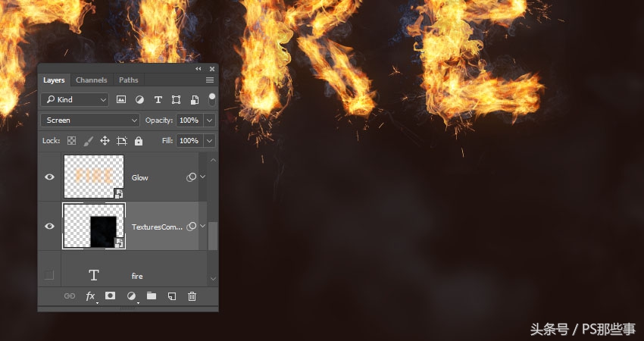Link the selected layers

click(x=70, y=296)
